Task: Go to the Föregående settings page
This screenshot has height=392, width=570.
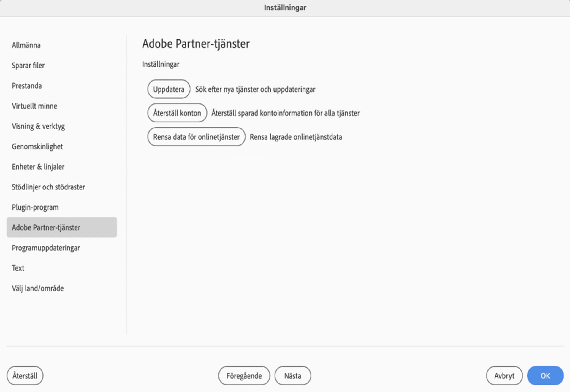Action: [244, 376]
